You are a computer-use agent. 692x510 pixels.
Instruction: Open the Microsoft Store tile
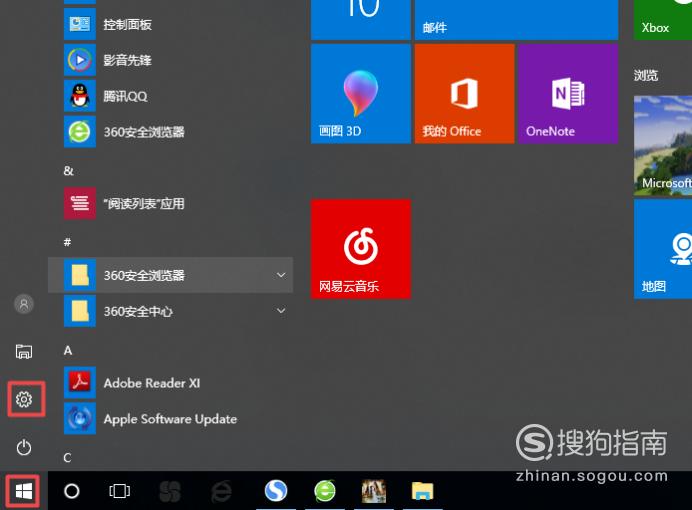[x=663, y=145]
